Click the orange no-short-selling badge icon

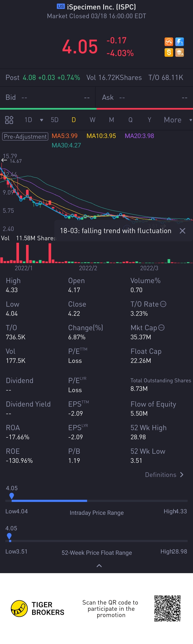tap(169, 42)
